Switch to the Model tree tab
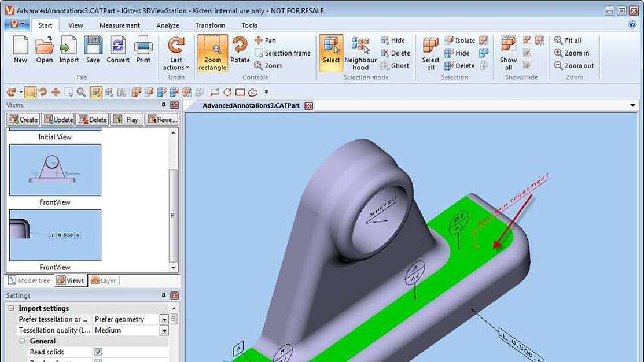Screen dimensions: 644x362 [x=29, y=280]
